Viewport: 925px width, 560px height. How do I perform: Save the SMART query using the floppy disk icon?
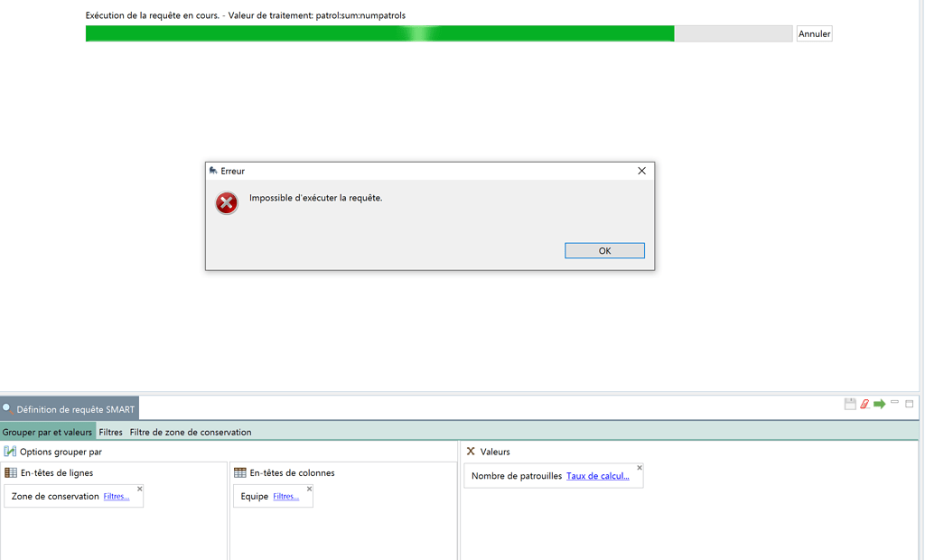[850, 404]
